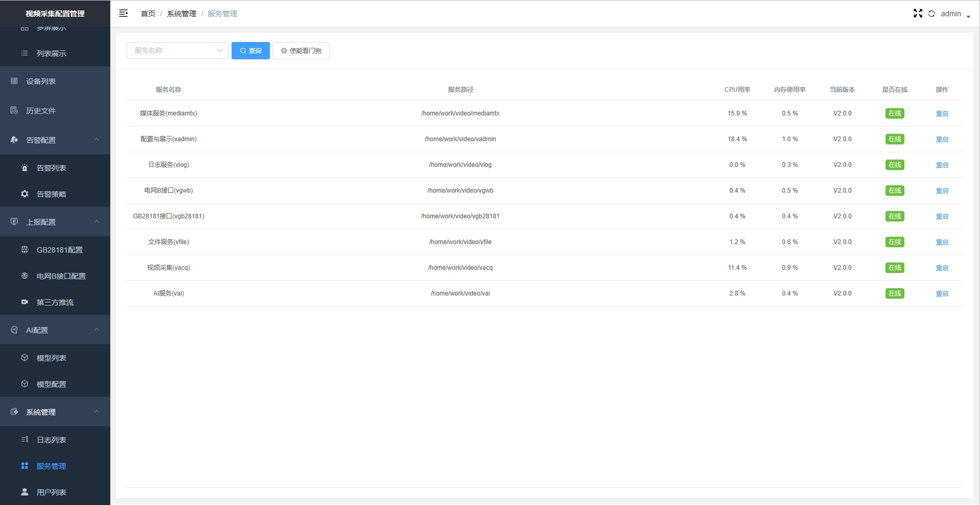This screenshot has height=505, width=980.
Task: Restart the AI service (vai)
Action: point(942,294)
